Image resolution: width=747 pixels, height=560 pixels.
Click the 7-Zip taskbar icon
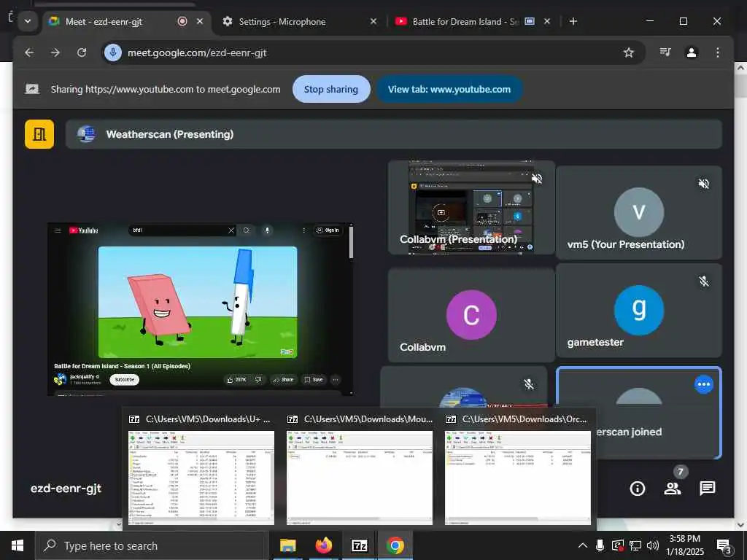tap(359, 545)
